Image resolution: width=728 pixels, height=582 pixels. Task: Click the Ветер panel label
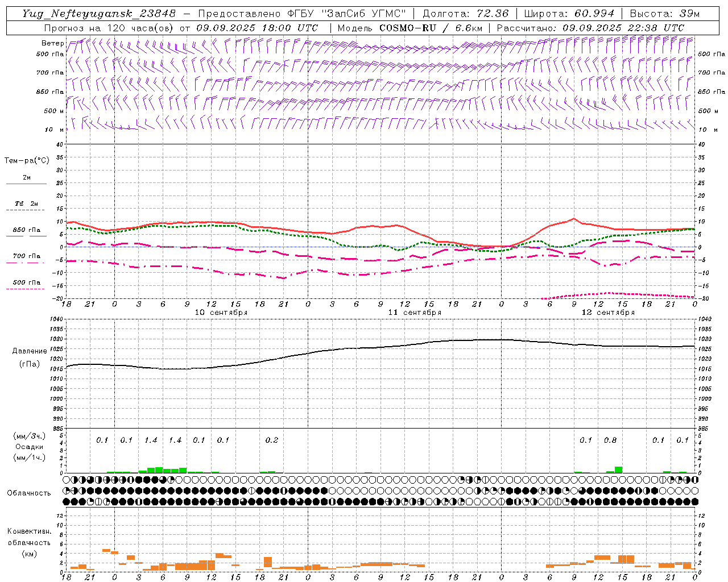pos(52,43)
